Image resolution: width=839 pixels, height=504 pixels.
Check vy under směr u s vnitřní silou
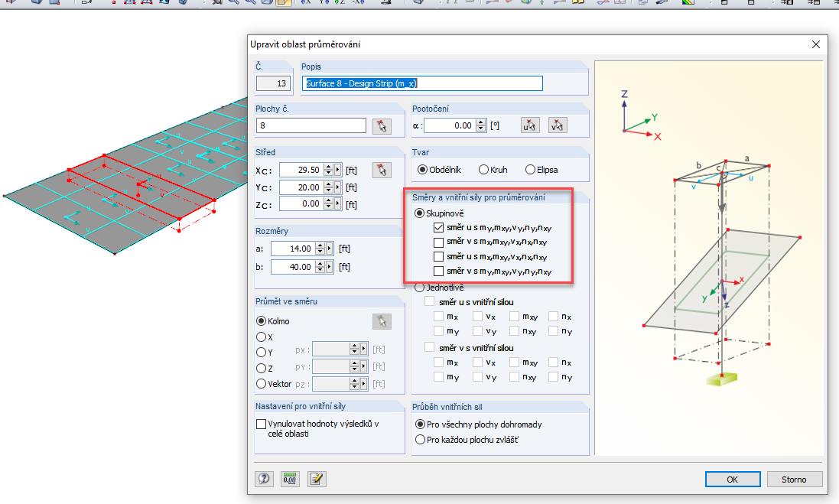(478, 331)
